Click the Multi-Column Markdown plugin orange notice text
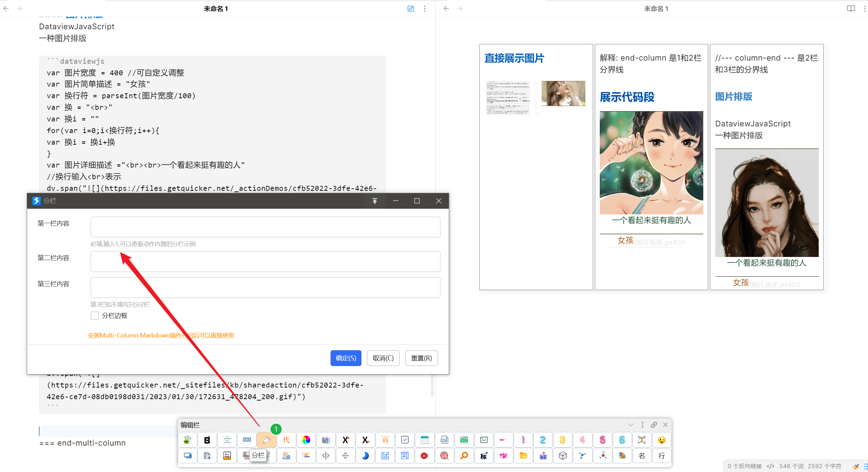 [161, 335]
